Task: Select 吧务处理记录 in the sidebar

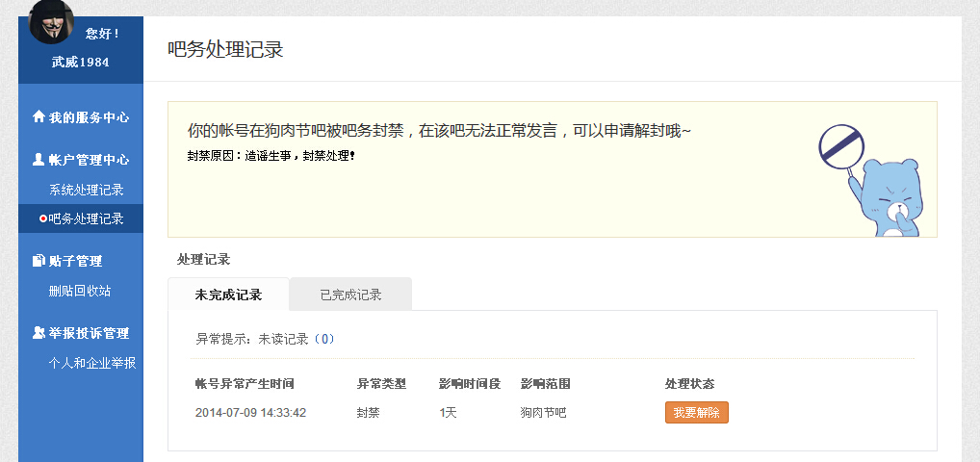Action: 87,218
